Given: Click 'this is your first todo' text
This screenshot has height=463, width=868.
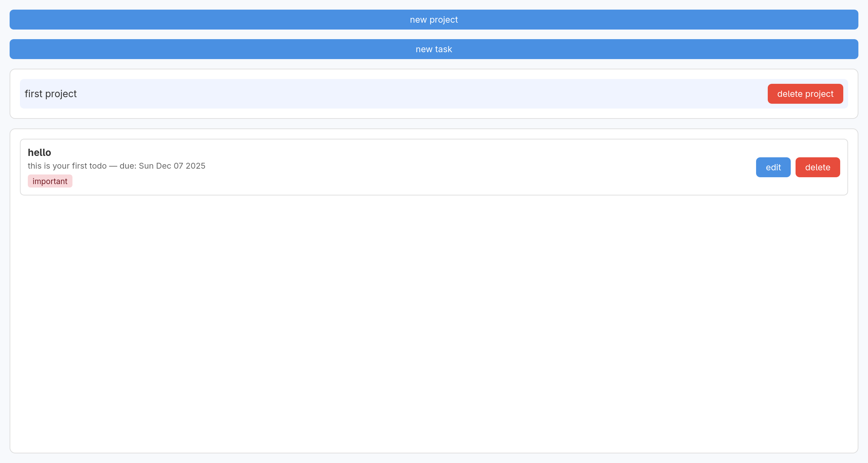Looking at the screenshot, I should (x=67, y=166).
